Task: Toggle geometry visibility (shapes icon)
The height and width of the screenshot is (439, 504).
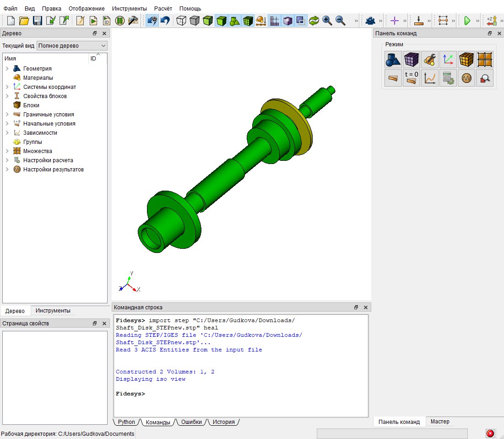Action: click(235, 21)
